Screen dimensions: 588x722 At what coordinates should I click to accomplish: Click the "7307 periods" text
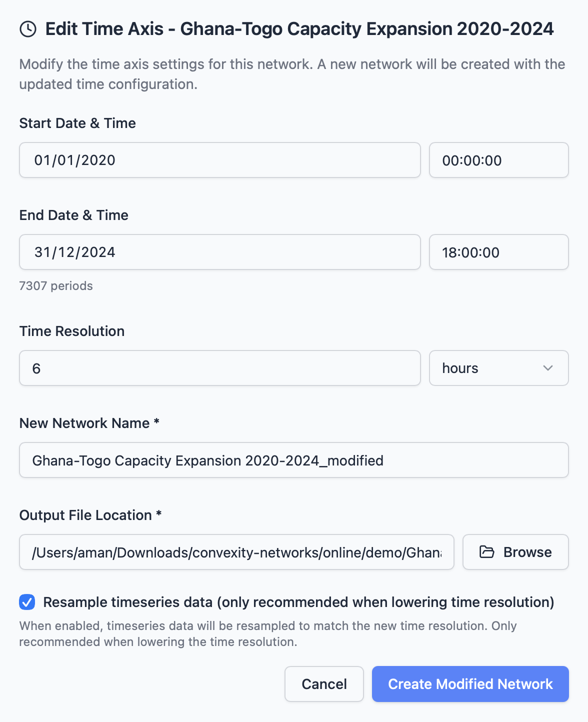tap(56, 286)
